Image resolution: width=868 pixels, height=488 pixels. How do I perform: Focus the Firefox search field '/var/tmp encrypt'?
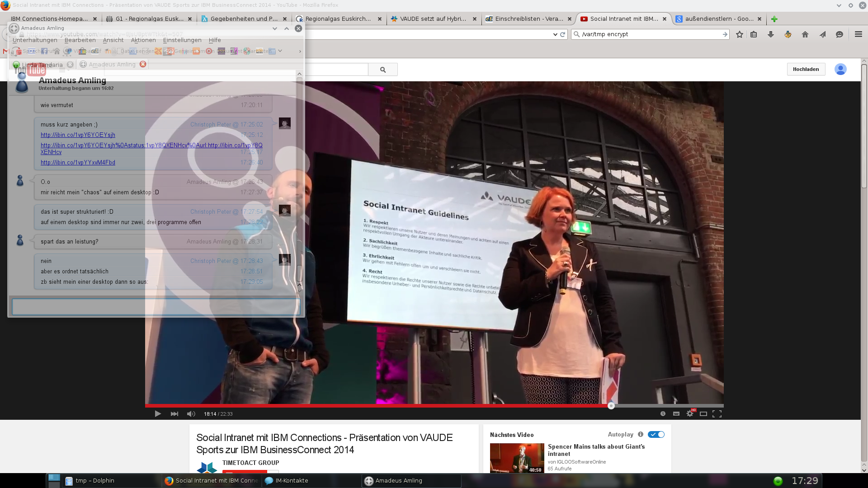(x=650, y=34)
